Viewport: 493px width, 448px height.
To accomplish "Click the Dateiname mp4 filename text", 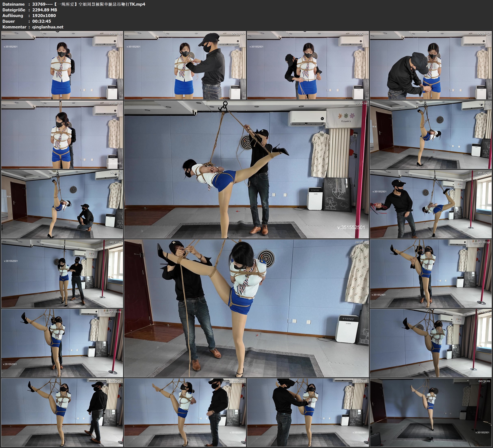I will pos(89,4).
